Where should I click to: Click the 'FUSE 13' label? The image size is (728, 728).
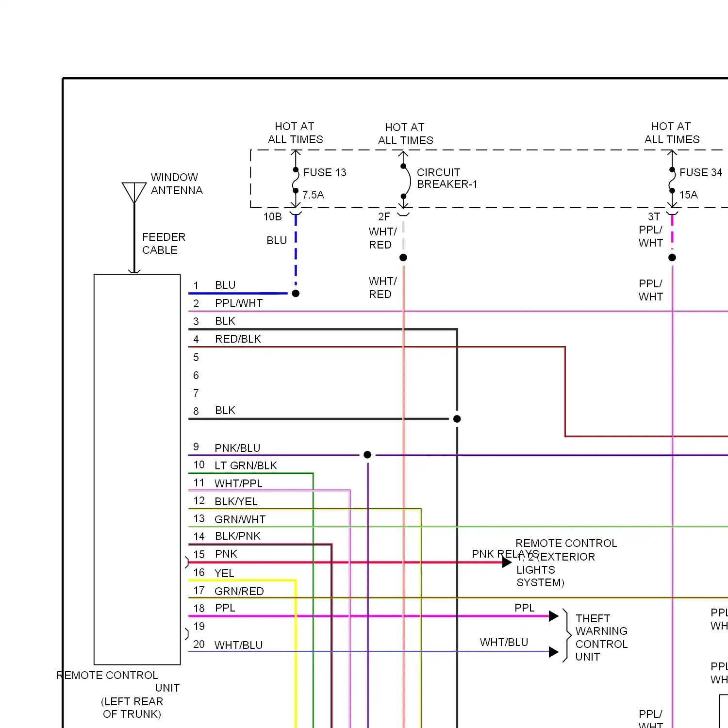click(x=325, y=172)
